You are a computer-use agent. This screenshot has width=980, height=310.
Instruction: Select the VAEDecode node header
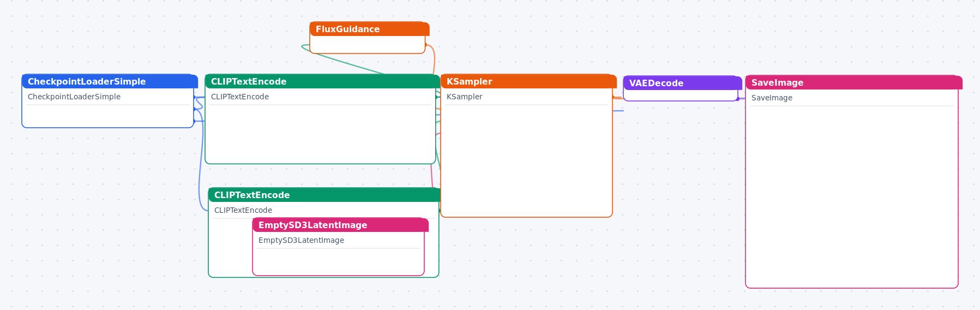point(682,83)
